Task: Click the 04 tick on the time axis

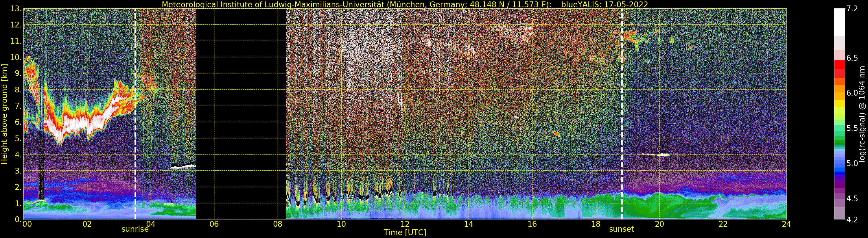Action: [x=151, y=224]
